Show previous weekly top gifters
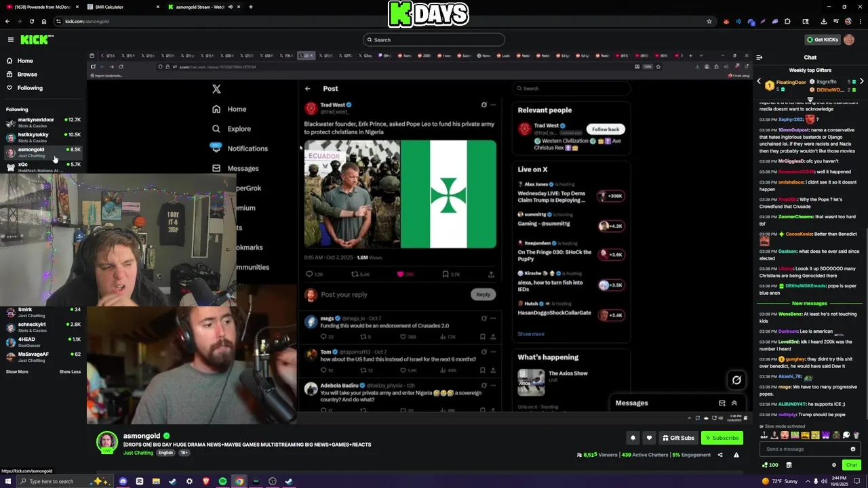Viewport: 868px width, 488px height. [x=759, y=81]
